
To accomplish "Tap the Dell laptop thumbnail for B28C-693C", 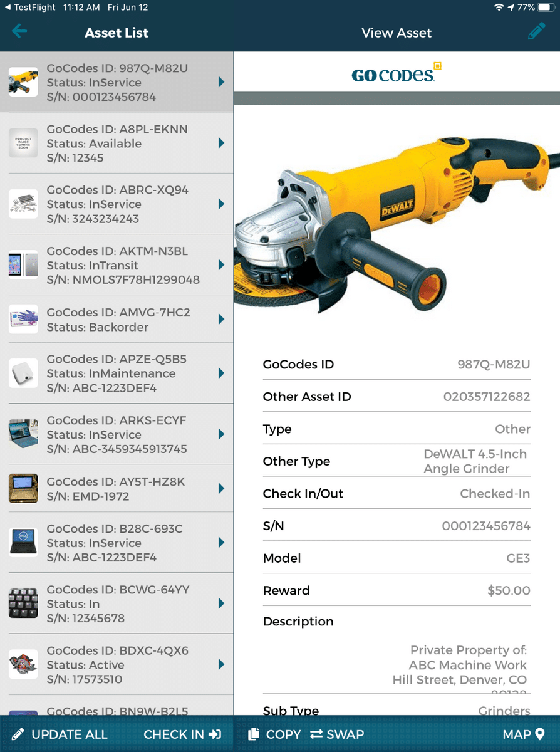I will coord(23,543).
